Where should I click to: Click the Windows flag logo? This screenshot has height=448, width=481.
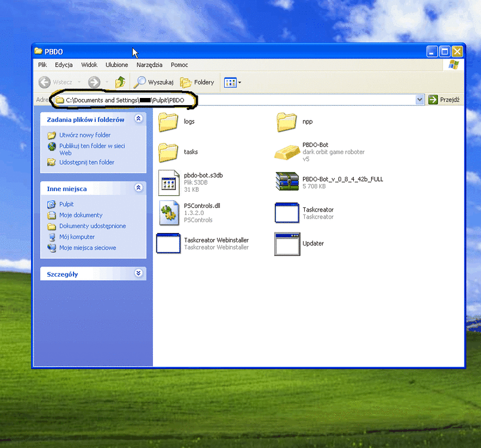pos(454,65)
